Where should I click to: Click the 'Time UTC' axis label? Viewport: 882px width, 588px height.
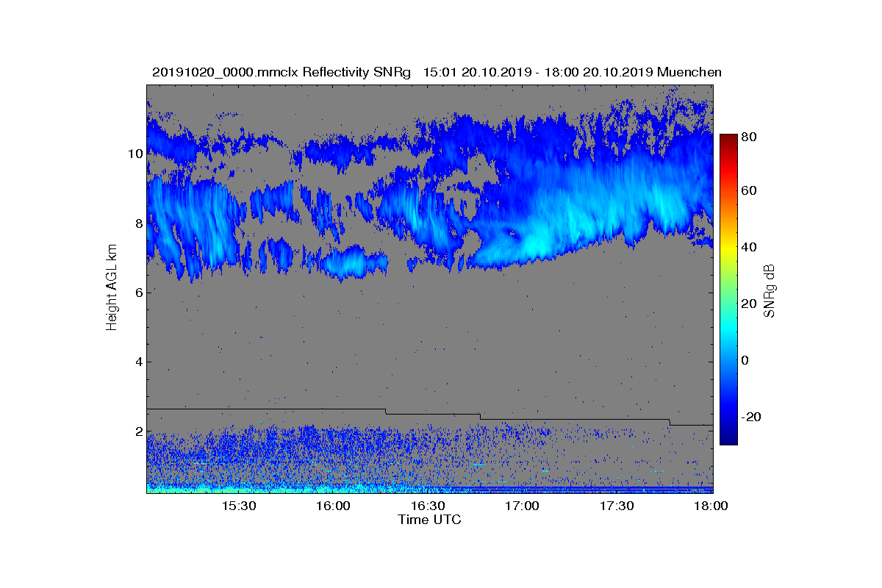430,520
